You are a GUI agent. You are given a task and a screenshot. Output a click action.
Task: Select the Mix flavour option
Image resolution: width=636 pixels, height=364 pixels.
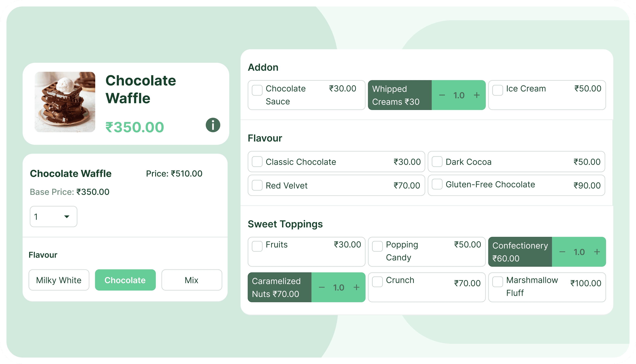(191, 280)
